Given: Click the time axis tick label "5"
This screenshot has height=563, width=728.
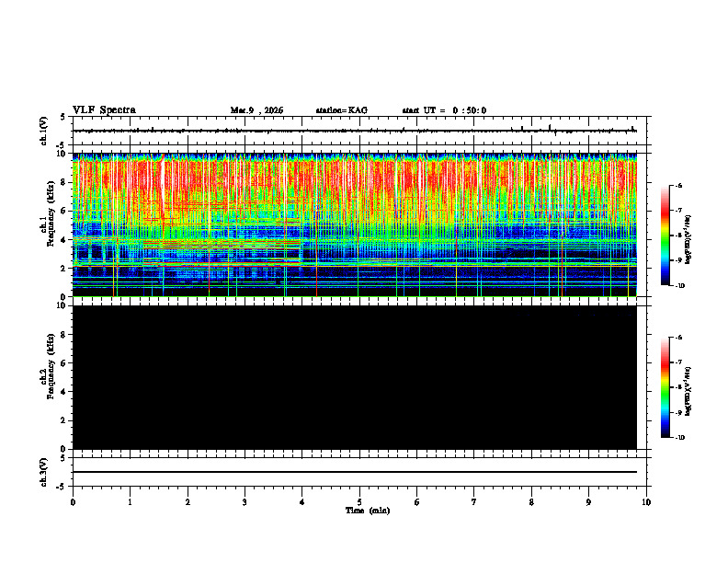Looking at the screenshot, I should [x=359, y=502].
